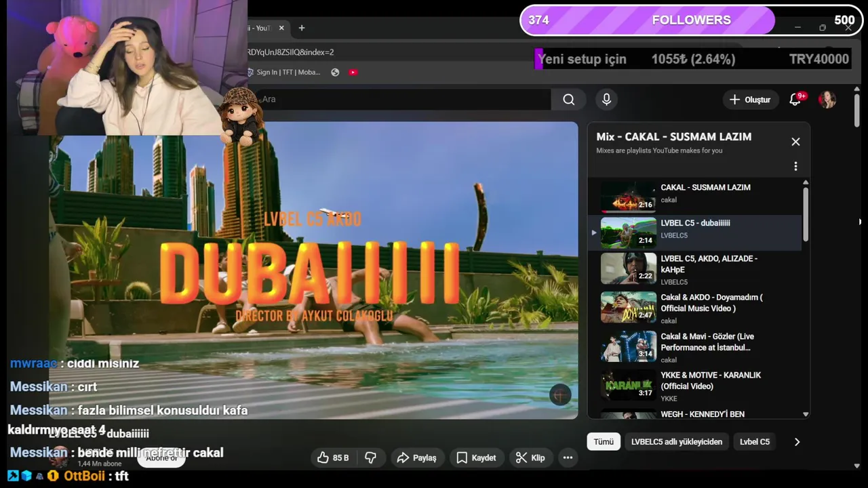Open the notifications bell
This screenshot has width=868, height=488.
click(x=796, y=100)
